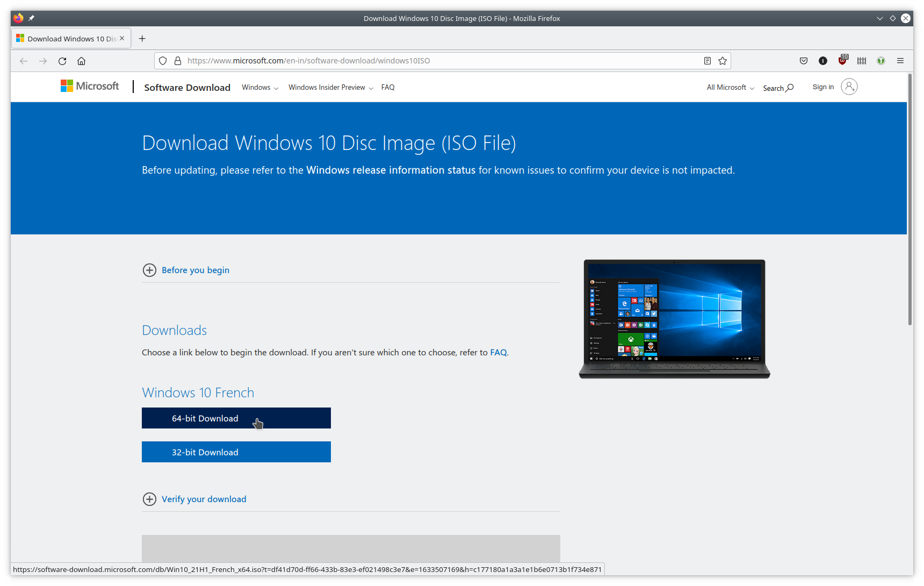Save page to Pocket
The image size is (924, 586).
[804, 61]
